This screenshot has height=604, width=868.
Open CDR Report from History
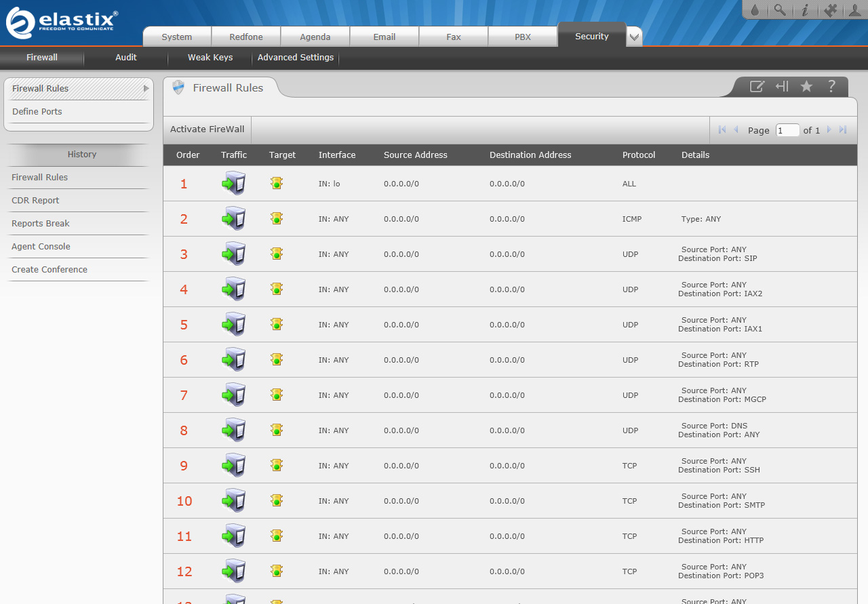click(35, 200)
